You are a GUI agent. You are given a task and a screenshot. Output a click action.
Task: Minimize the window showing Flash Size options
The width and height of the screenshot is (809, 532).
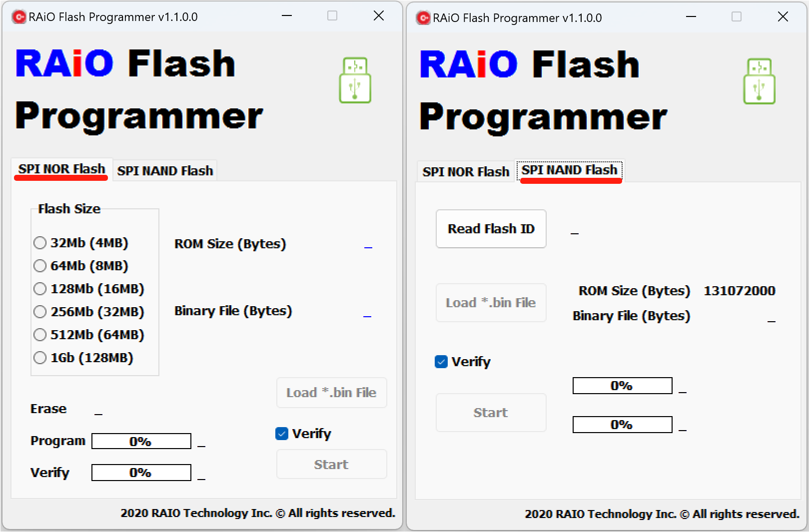point(287,16)
